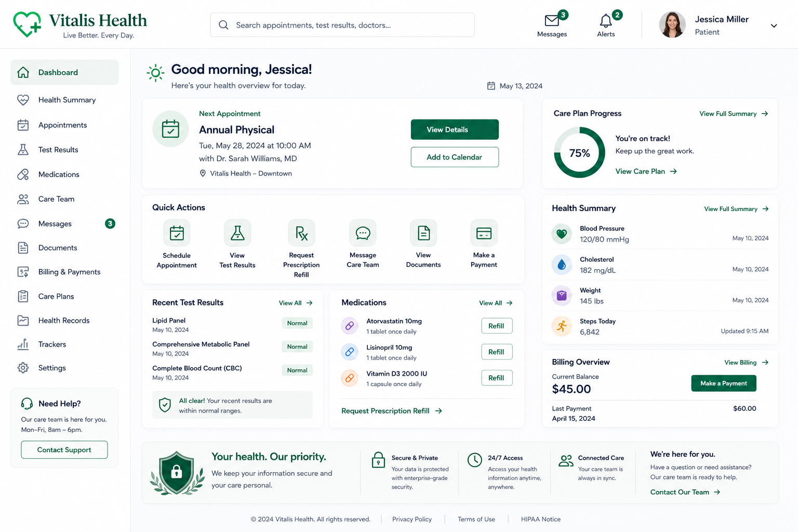Click the search magnifier icon
The image size is (798, 532).
click(223, 25)
